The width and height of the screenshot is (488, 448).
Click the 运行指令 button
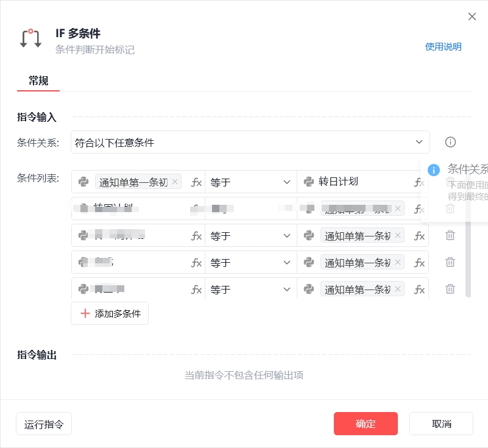point(44,424)
